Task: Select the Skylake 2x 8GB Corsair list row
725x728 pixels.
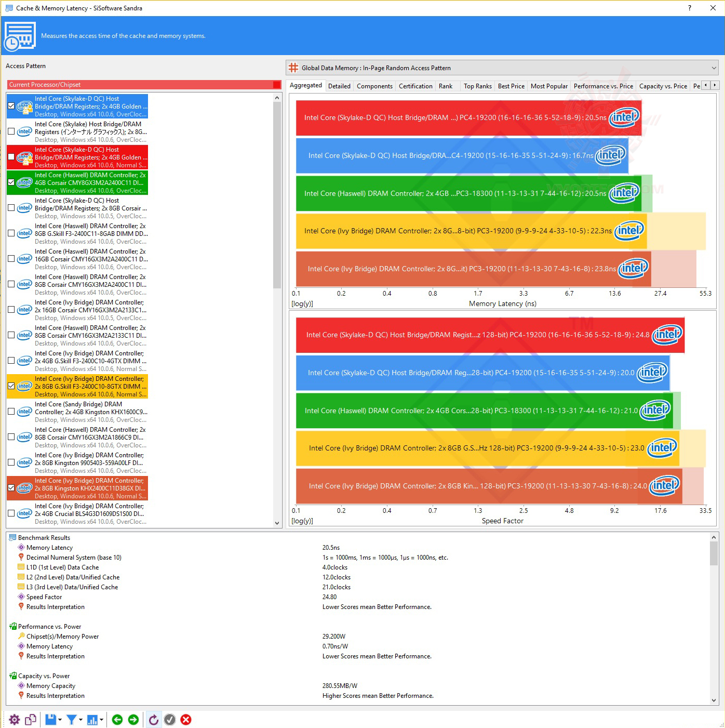Action: pos(77,208)
